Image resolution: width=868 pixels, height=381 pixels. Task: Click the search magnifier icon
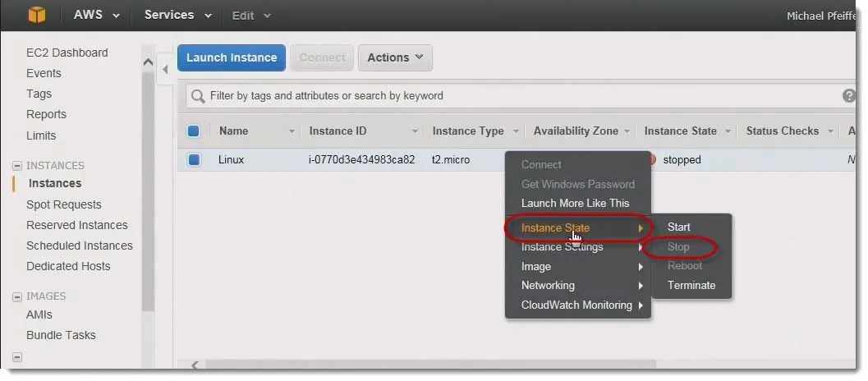coord(198,96)
